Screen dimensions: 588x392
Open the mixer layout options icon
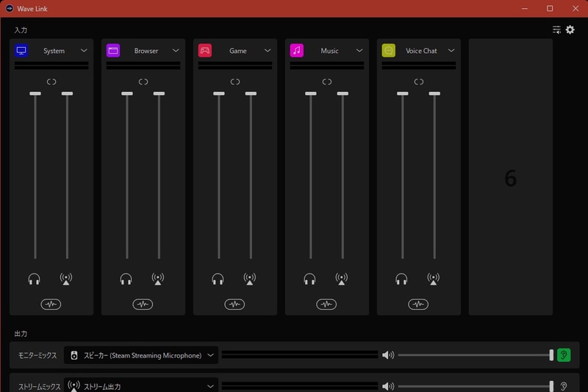point(556,29)
